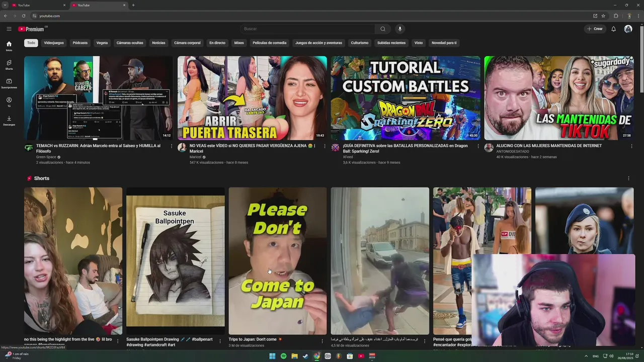Go back with the browser back arrow
Viewport: 644px width, 362px height.
pos(6,16)
